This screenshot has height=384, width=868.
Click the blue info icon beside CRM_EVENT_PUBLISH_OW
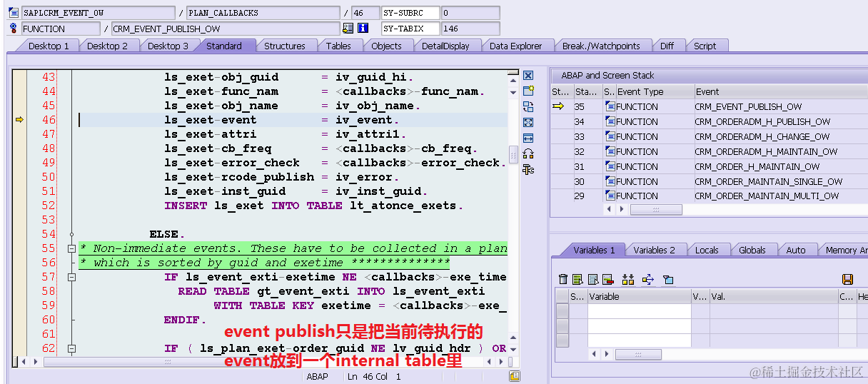pyautogui.click(x=363, y=29)
